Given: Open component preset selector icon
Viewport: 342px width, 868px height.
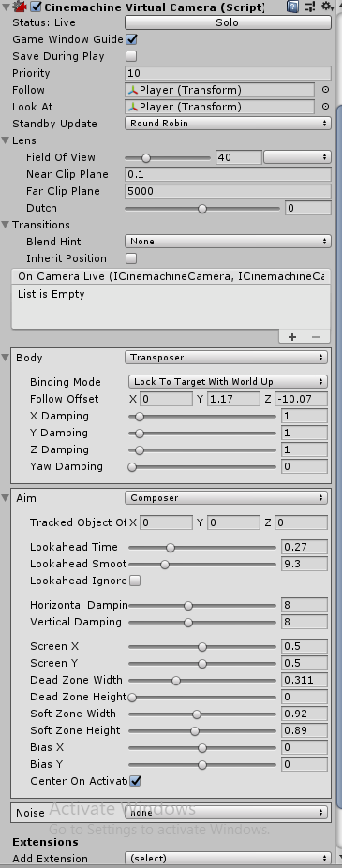Looking at the screenshot, I should [x=310, y=7].
